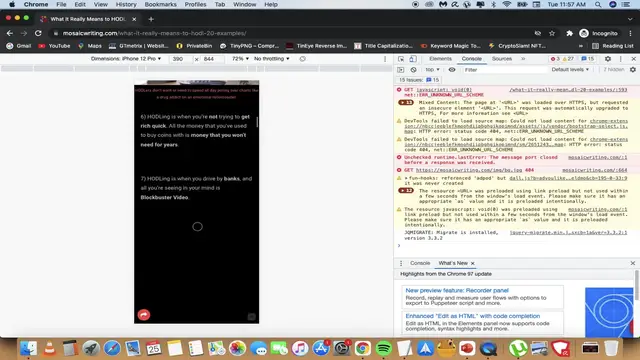Show the console sidebar icon

(401, 70)
